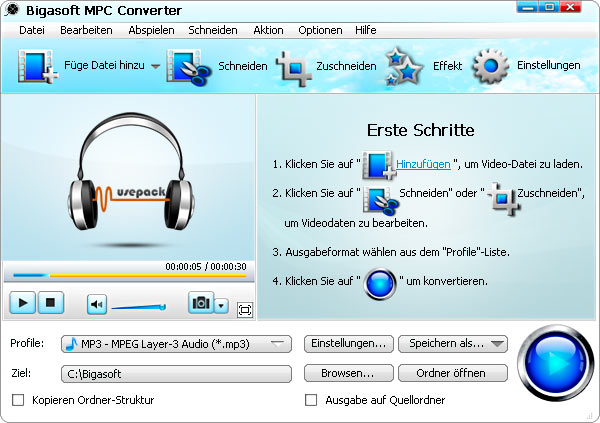
Task: Click the Bigasoft app icon in title bar
Action: (x=12, y=10)
